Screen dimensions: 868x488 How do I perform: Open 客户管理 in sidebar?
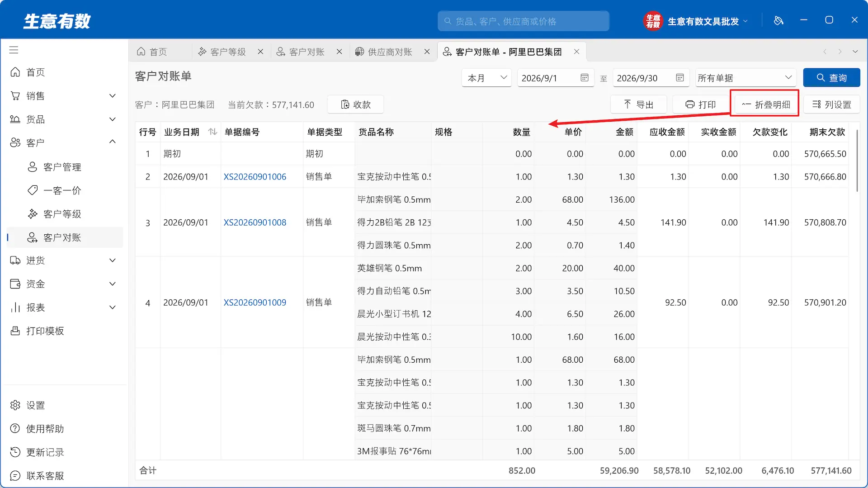63,167
